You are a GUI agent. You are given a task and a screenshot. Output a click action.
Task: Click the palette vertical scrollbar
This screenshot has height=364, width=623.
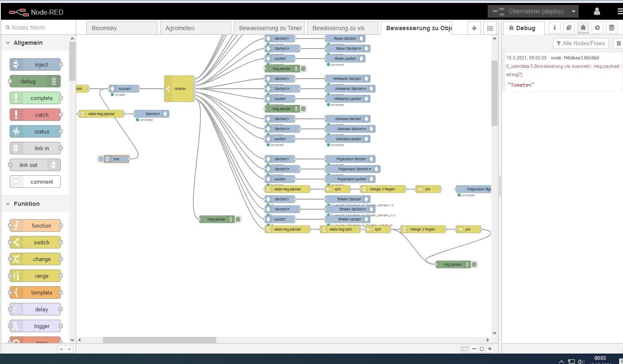pos(72,61)
